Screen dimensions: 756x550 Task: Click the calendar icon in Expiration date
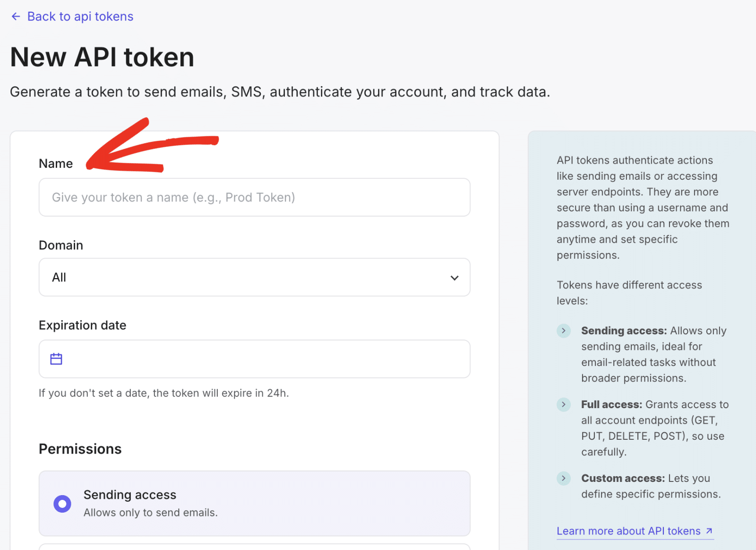pos(56,359)
